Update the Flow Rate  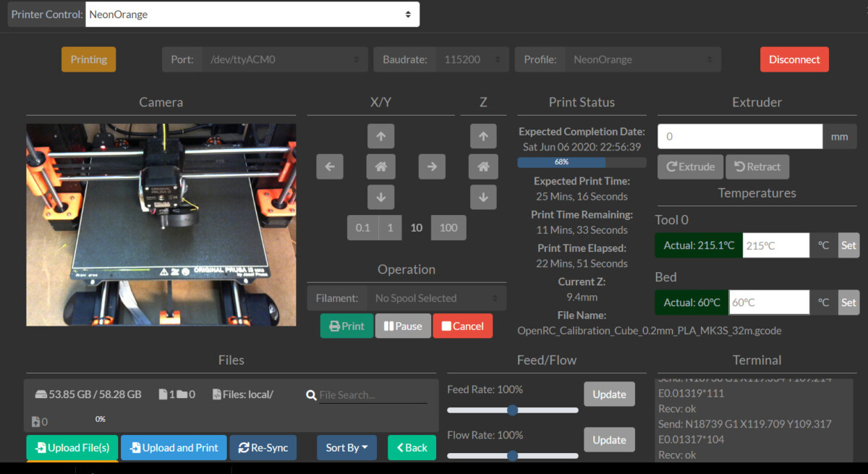point(609,440)
